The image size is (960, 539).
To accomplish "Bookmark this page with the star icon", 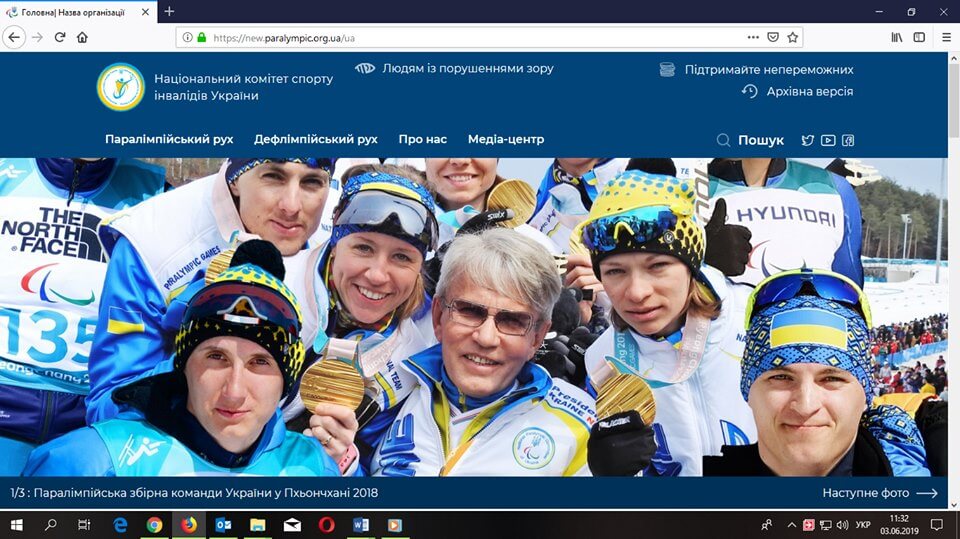I will point(792,37).
